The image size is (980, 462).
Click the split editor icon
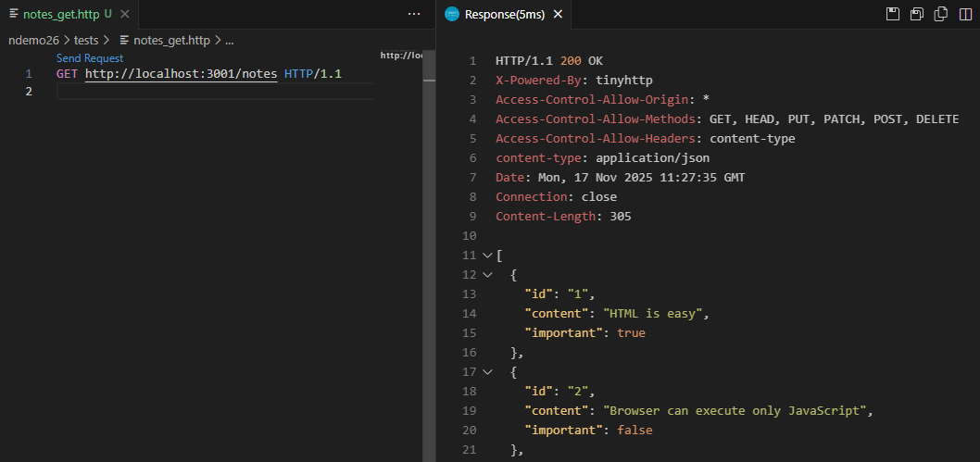[965, 14]
